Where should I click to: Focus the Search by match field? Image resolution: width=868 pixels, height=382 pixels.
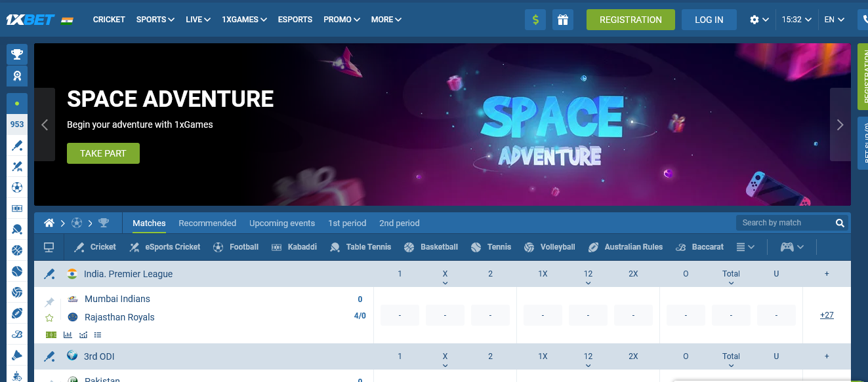click(x=784, y=223)
